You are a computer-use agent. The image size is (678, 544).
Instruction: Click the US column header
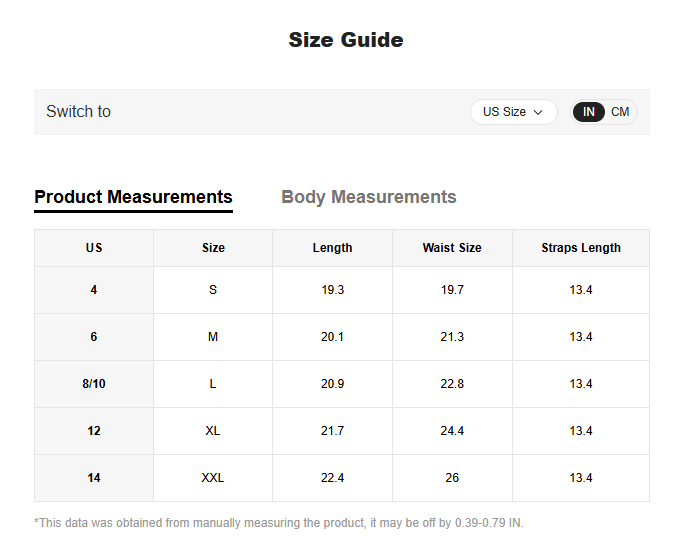(94, 248)
